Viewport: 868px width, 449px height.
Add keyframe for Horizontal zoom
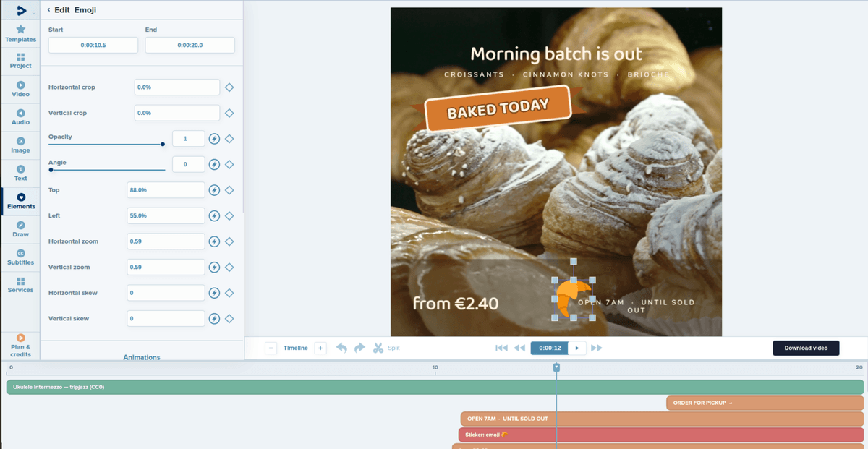point(229,241)
